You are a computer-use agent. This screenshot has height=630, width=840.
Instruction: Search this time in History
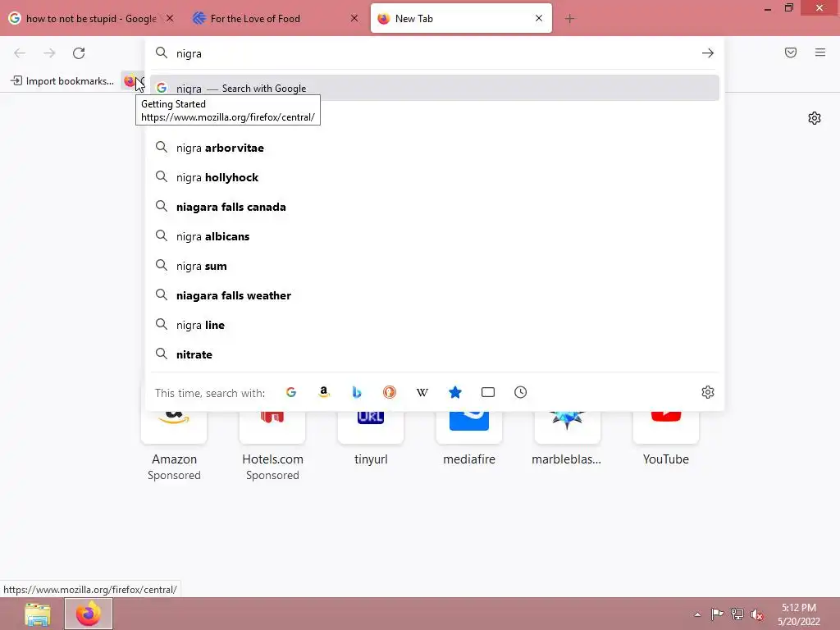click(x=521, y=392)
